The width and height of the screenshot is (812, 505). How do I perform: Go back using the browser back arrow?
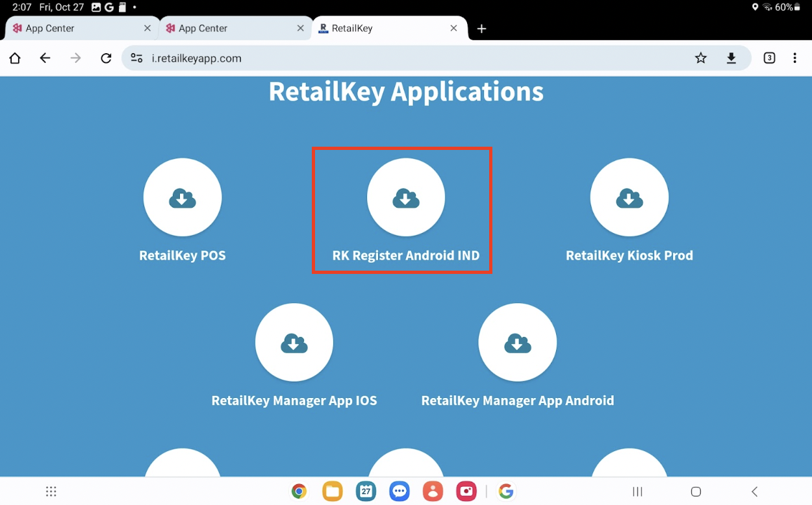click(x=45, y=58)
